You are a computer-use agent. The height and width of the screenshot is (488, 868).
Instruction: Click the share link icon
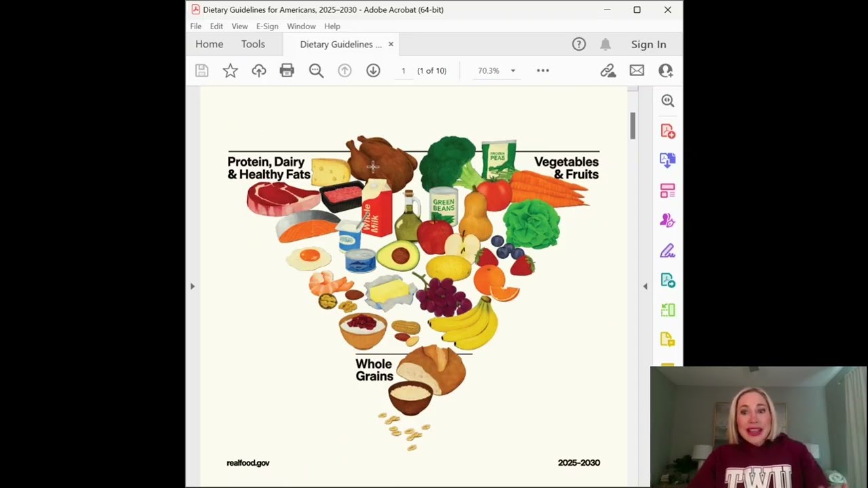tap(608, 70)
